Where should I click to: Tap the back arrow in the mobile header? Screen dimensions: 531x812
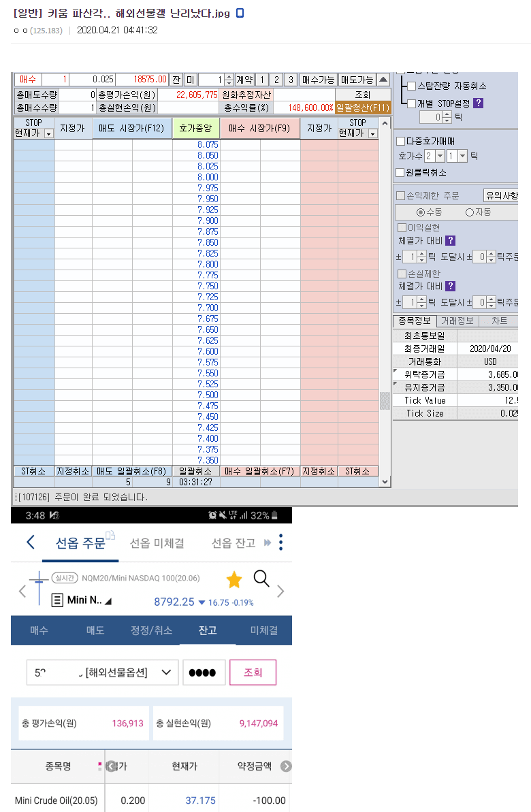(31, 542)
